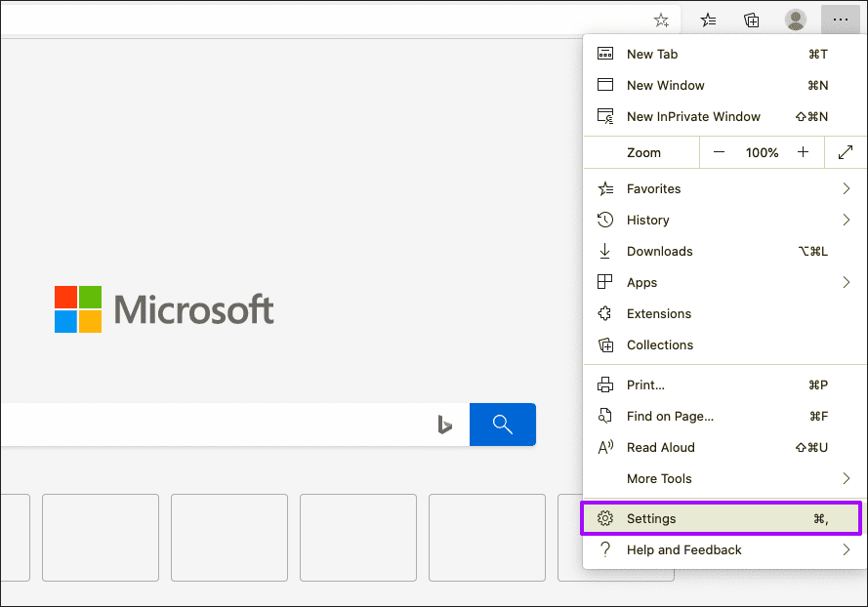Screen dimensions: 868x607
Task: Click the InPrivate window icon
Action: (x=605, y=116)
